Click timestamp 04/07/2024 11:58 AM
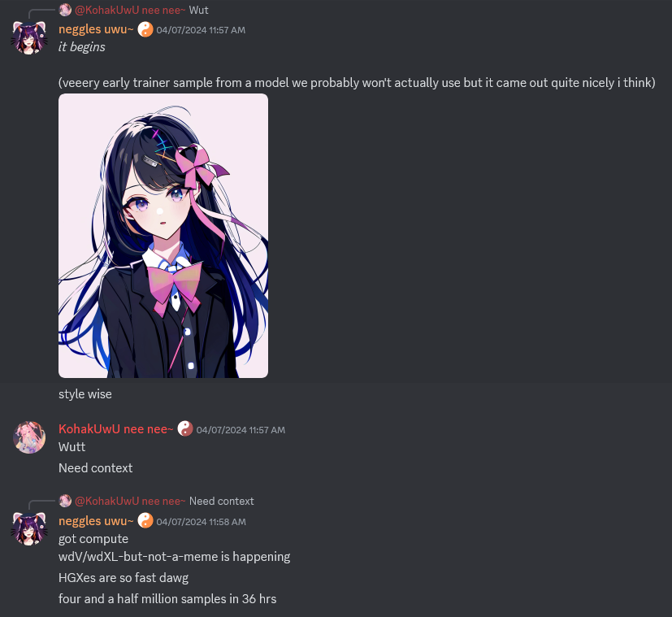This screenshot has width=672, height=617. click(x=201, y=522)
